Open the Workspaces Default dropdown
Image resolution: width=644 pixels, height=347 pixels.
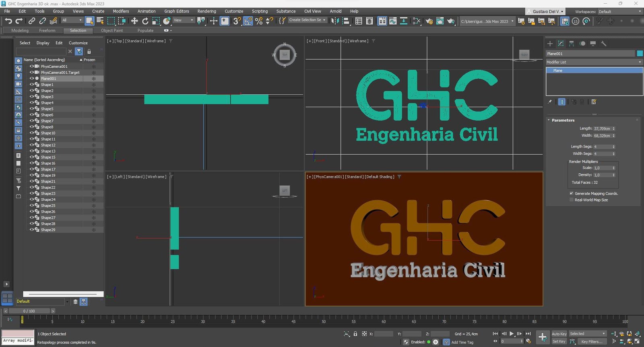coord(620,12)
